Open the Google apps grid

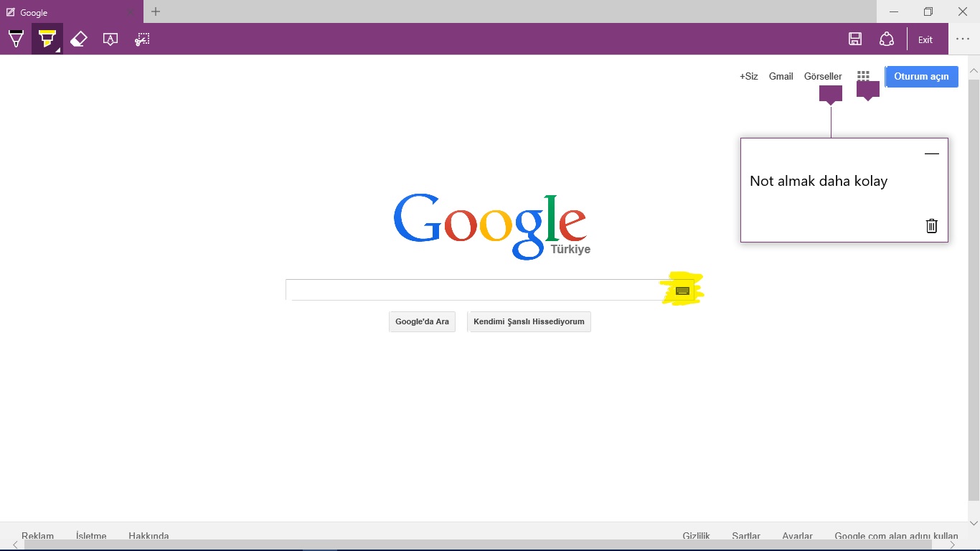(x=863, y=76)
